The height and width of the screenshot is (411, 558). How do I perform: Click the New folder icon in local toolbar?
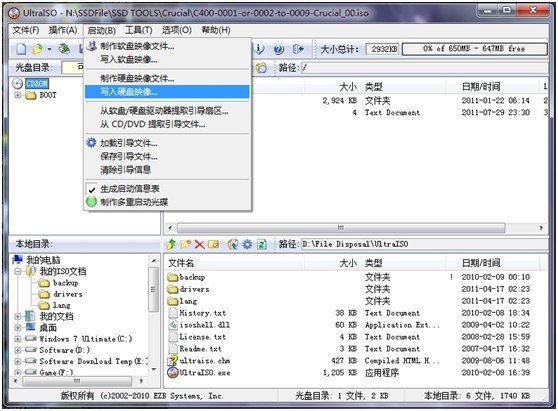point(185,244)
